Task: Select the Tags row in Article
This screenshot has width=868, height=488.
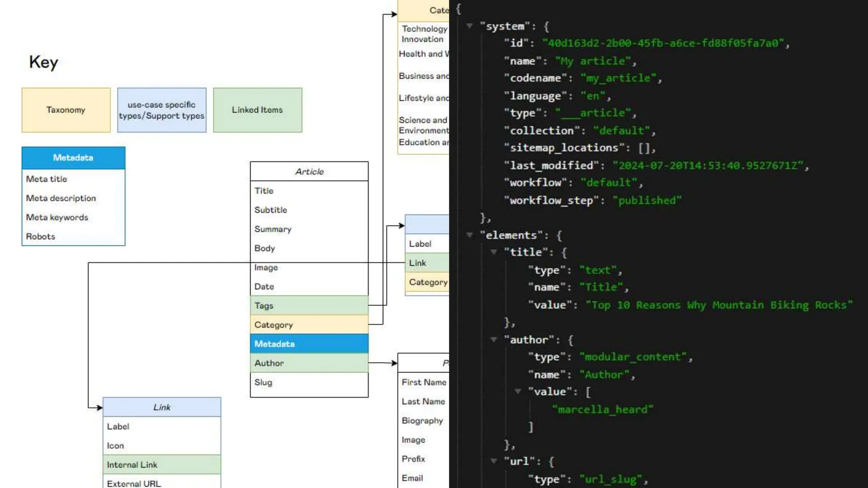Action: pos(309,305)
